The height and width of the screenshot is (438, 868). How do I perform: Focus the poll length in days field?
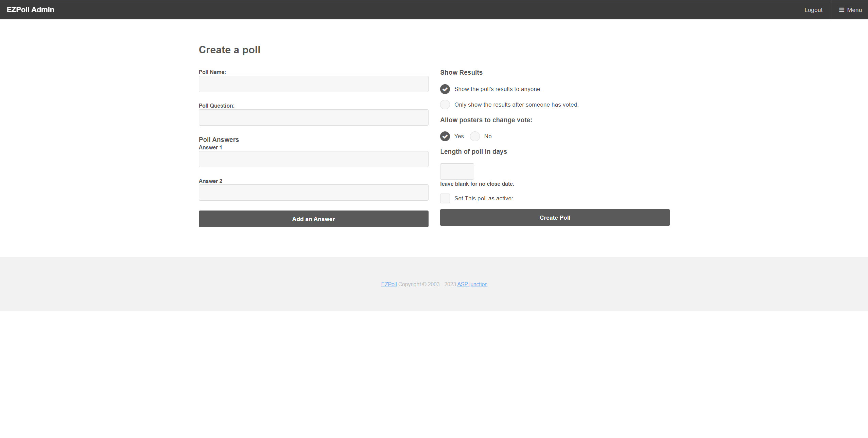[457, 171]
